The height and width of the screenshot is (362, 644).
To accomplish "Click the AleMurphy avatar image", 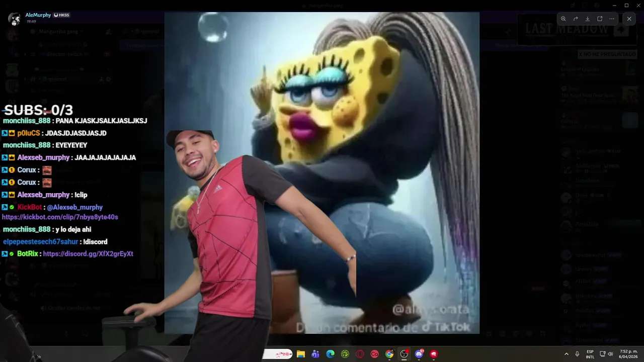I will coord(14,19).
